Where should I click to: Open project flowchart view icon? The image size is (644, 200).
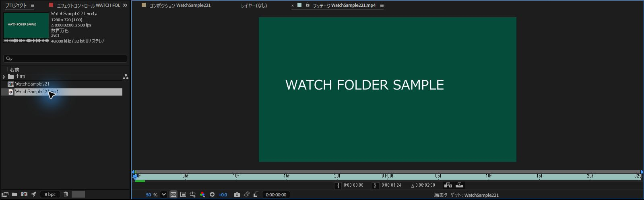[x=126, y=76]
